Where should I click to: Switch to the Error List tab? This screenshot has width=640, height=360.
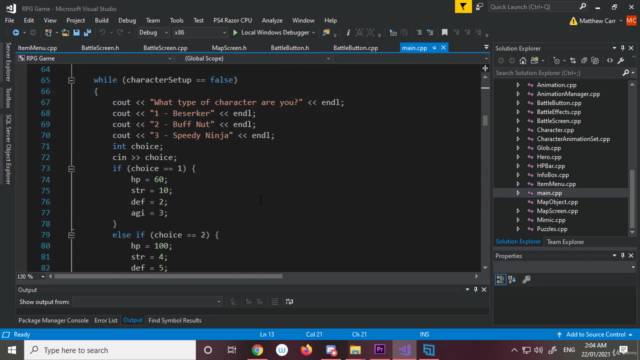point(106,320)
